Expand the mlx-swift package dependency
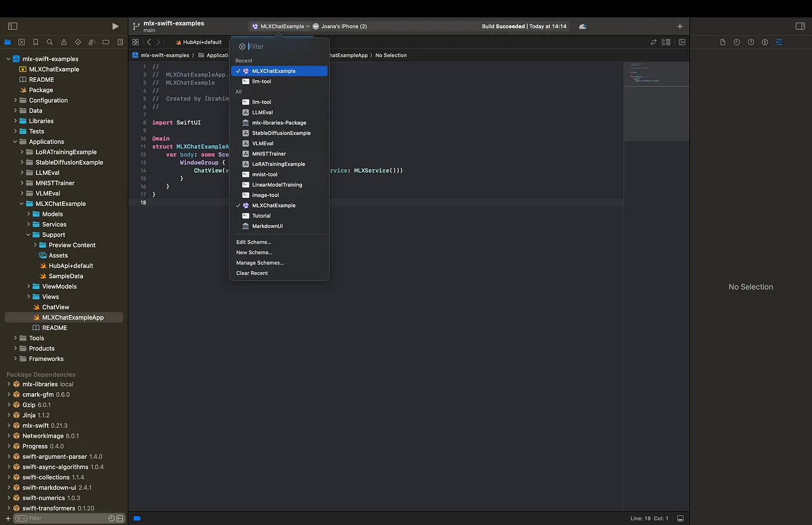Image resolution: width=812 pixels, height=525 pixels. 9,426
